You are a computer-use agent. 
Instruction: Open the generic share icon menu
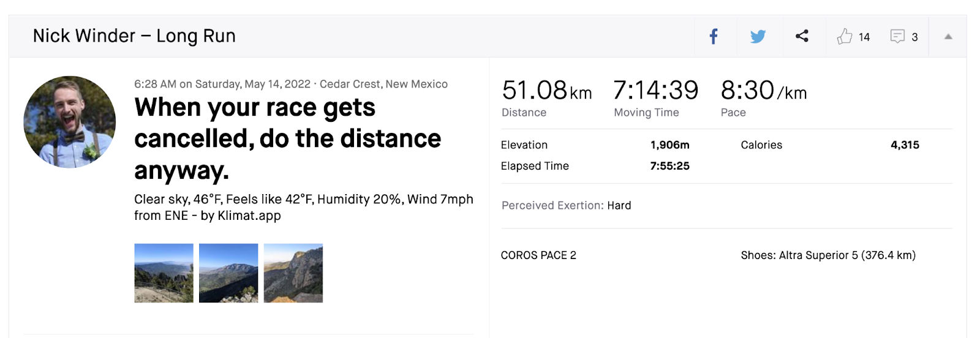point(802,36)
